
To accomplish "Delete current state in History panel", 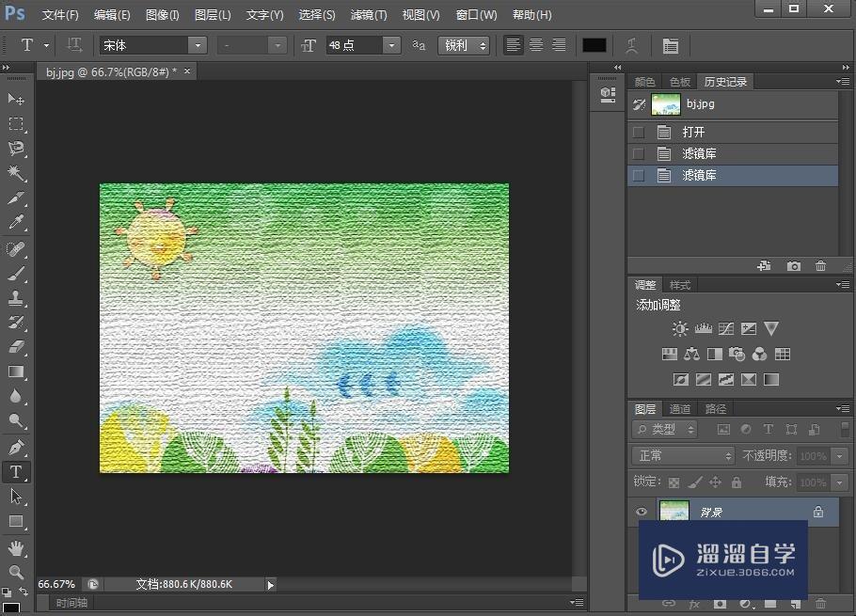I will pos(820,267).
